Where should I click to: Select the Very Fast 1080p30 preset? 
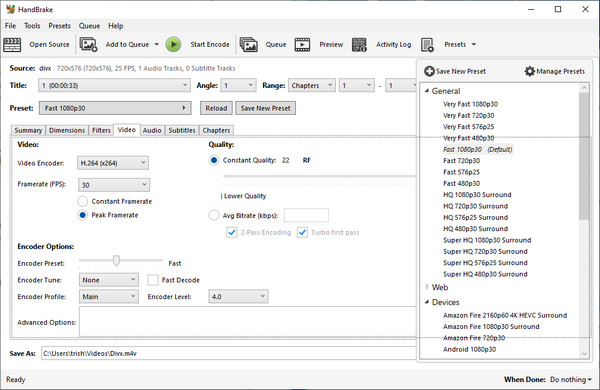[x=470, y=104]
